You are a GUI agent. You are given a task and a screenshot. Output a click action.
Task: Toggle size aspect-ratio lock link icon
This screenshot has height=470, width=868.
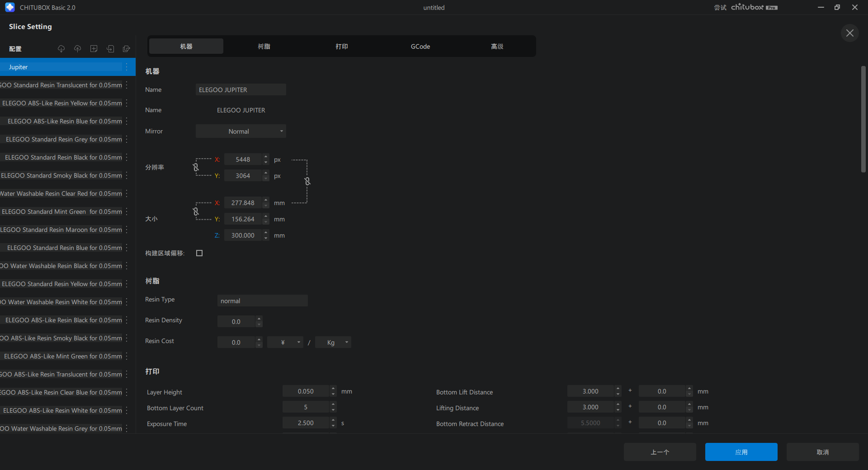[x=196, y=211]
